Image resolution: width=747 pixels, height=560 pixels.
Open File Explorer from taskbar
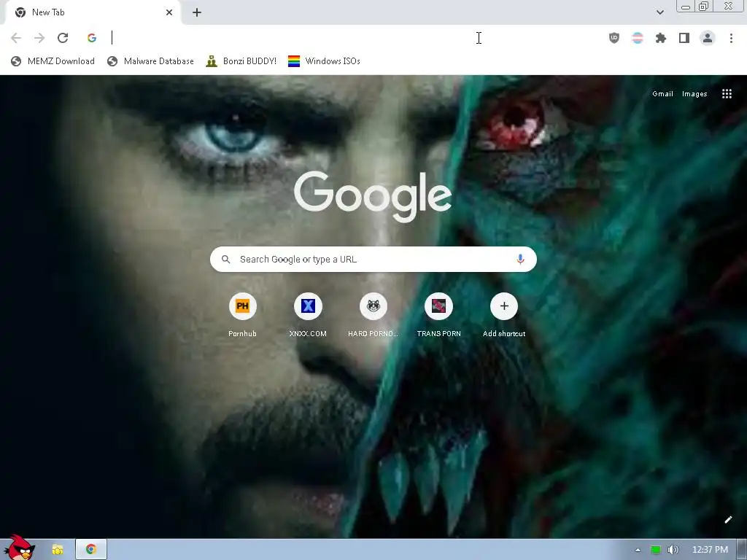click(58, 550)
